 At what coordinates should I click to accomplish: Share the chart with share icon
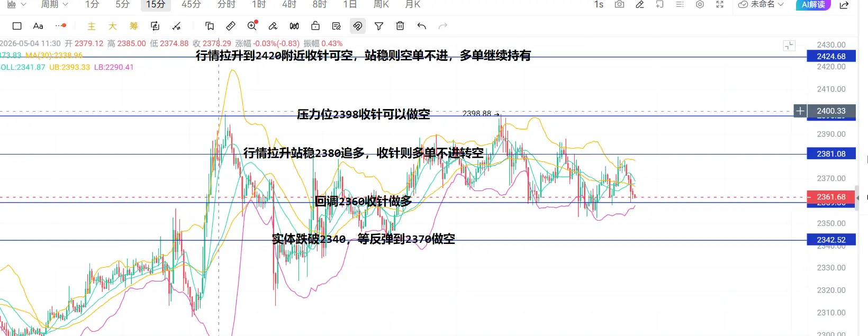click(x=844, y=5)
